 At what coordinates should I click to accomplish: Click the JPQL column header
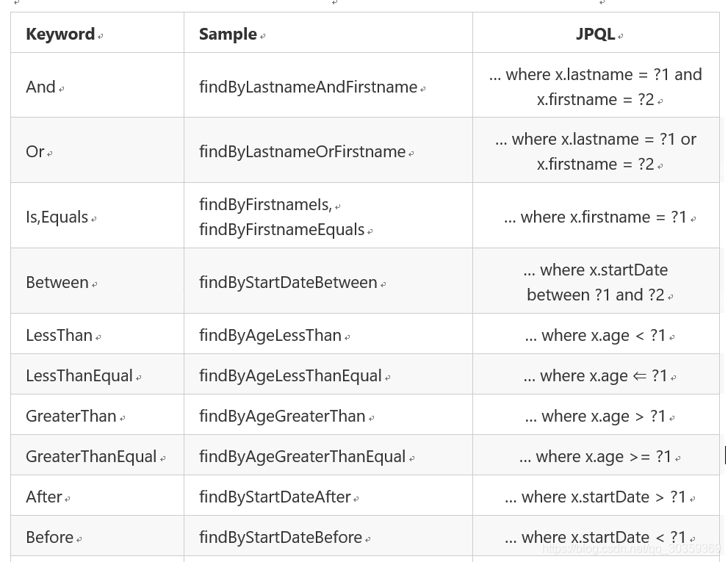tap(595, 34)
